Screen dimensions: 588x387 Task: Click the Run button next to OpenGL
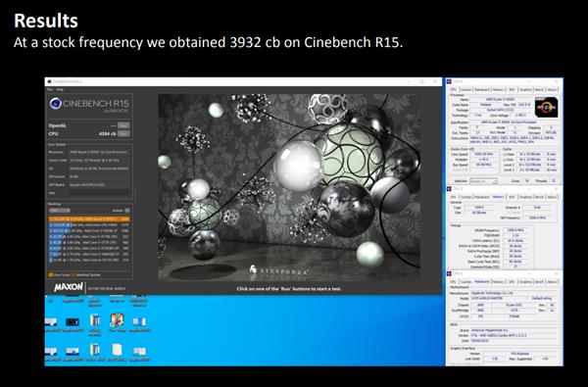pyautogui.click(x=123, y=125)
